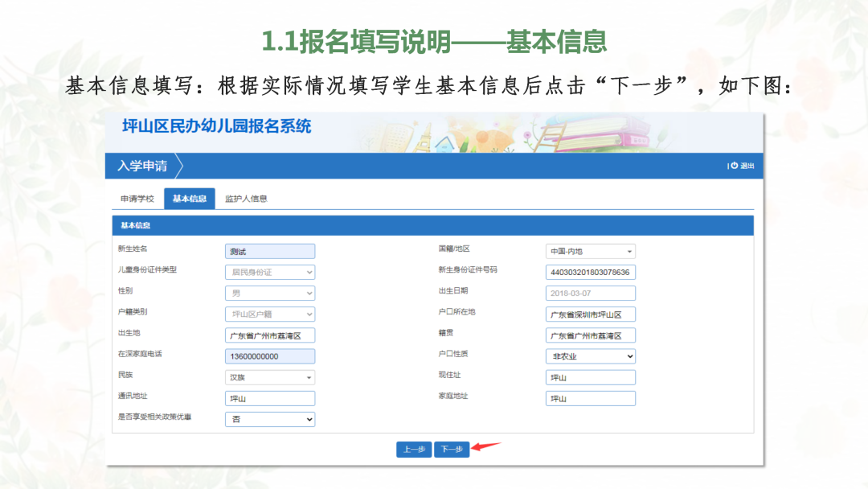868x489 pixels.
Task: Click the 家庭地址 input showing 坪山
Action: coord(591,397)
